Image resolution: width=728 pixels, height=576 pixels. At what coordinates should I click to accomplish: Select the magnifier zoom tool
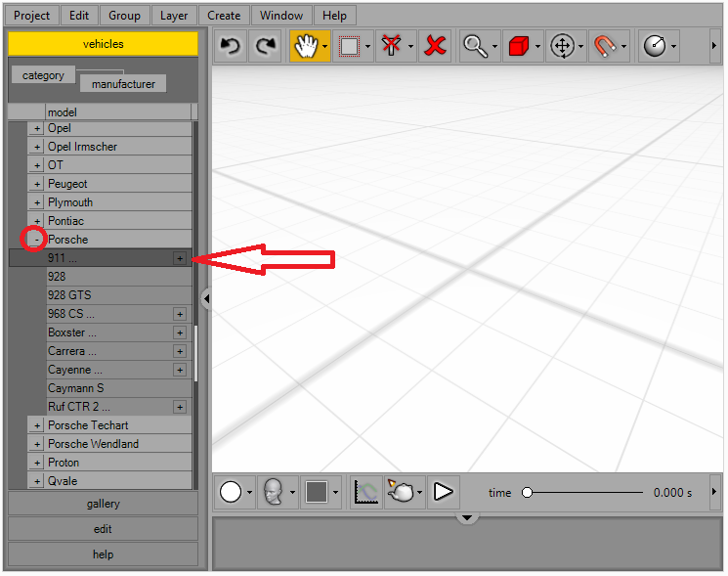coord(475,46)
